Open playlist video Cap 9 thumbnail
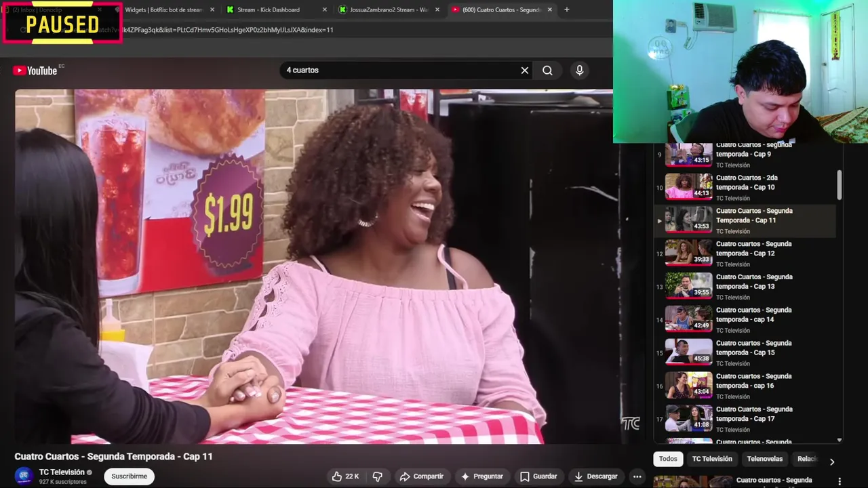Viewport: 868px width, 488px height. (688, 155)
